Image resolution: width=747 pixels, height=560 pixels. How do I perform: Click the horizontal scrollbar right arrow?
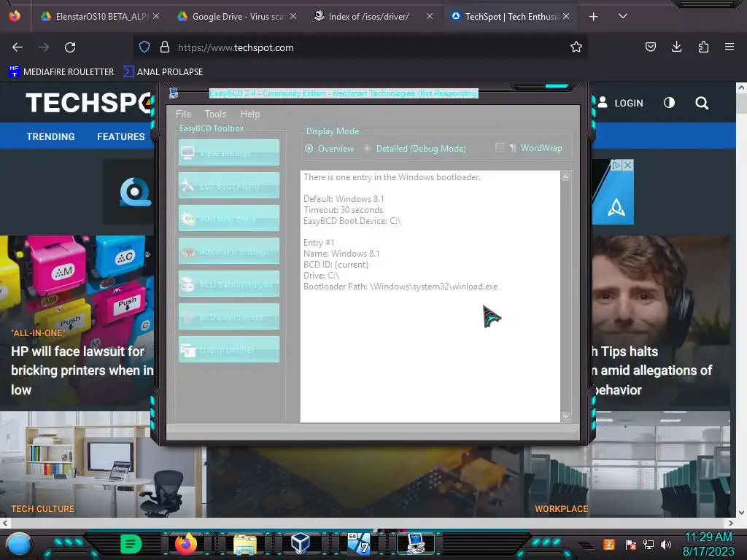click(x=731, y=523)
